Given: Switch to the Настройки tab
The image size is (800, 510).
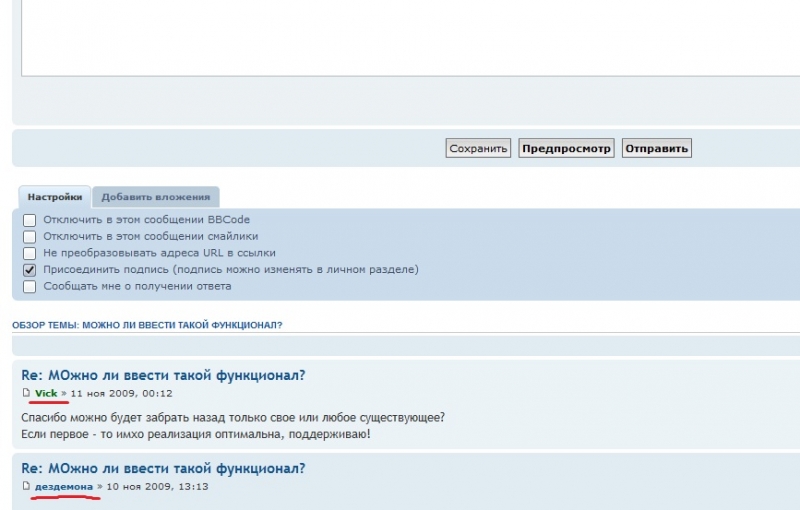Looking at the screenshot, I should (55, 197).
